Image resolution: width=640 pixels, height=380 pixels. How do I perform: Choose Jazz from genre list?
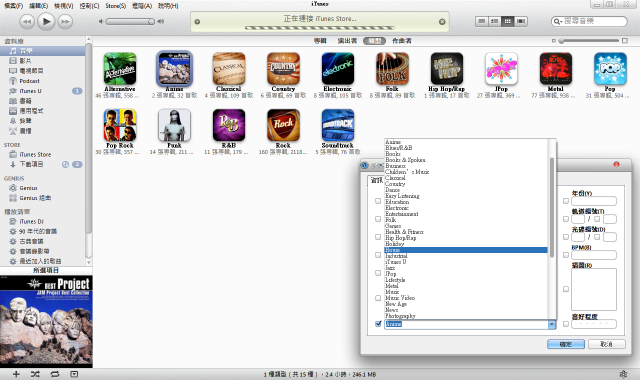466,268
